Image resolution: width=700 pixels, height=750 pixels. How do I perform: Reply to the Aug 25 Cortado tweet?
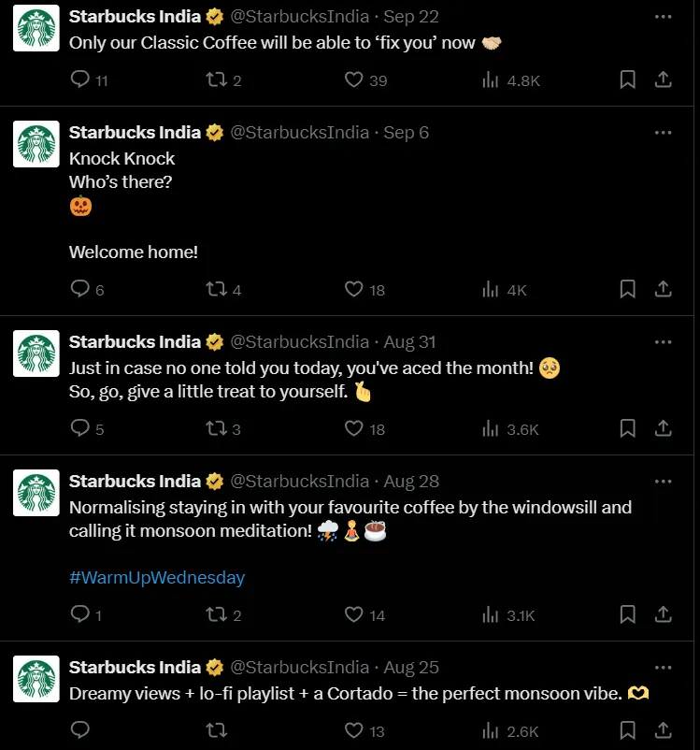pyautogui.click(x=79, y=730)
